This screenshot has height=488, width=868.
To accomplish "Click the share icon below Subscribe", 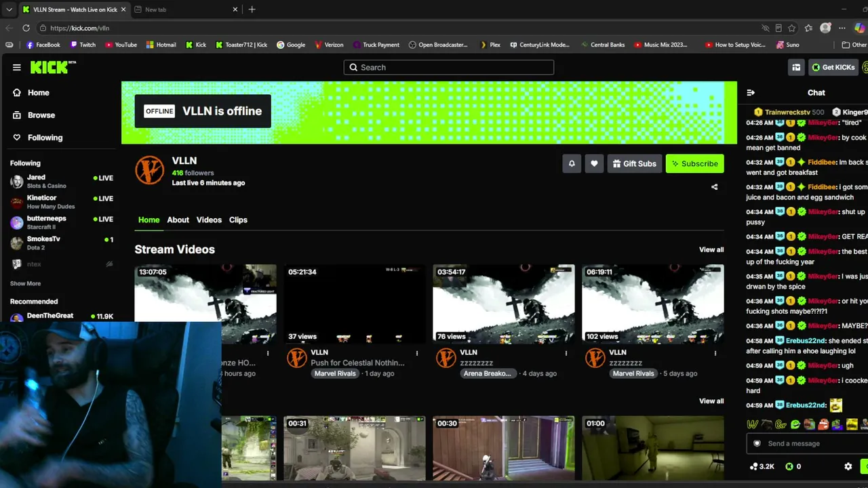I will [714, 187].
